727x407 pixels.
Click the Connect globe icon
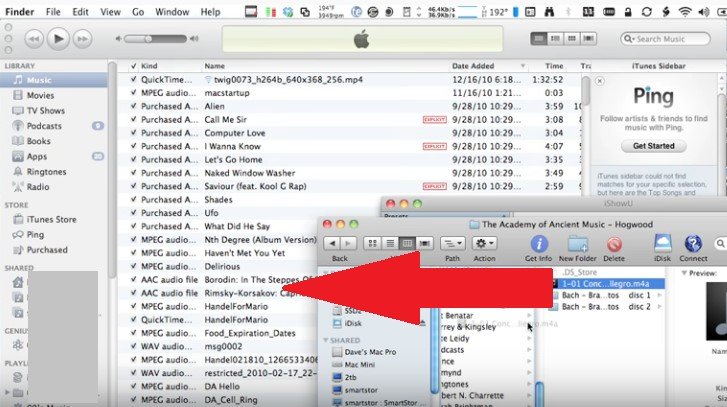(x=695, y=244)
